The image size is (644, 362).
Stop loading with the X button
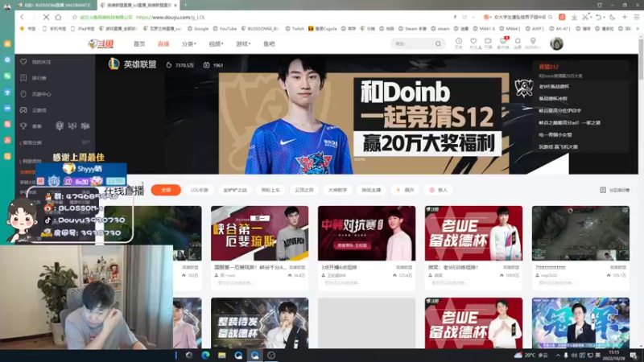(x=46, y=17)
